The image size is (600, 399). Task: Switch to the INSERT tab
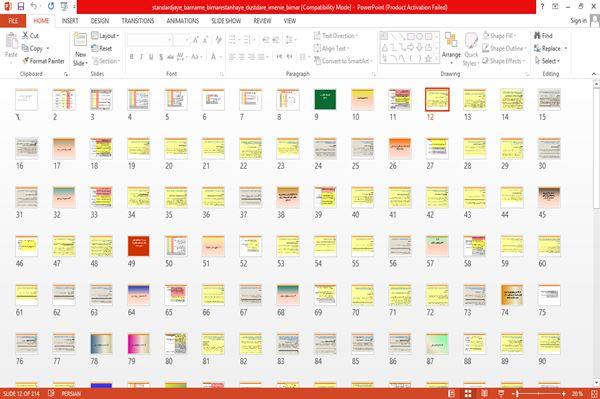pos(70,21)
